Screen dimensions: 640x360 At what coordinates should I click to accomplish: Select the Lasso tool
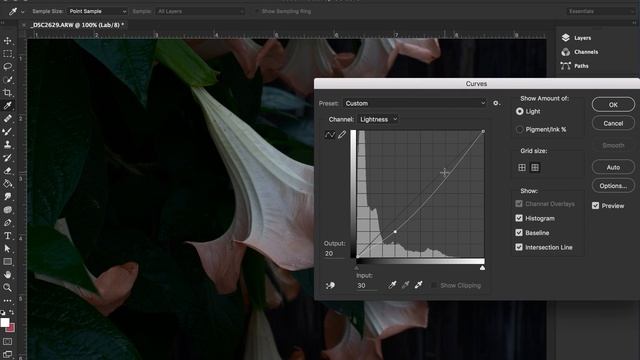tap(7, 67)
